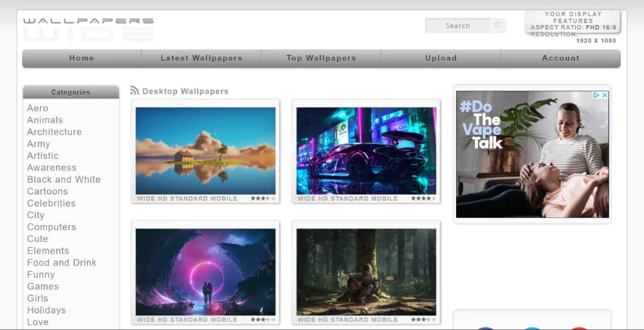The height and width of the screenshot is (330, 644).
Task: Open the City category
Action: pyautogui.click(x=35, y=215)
